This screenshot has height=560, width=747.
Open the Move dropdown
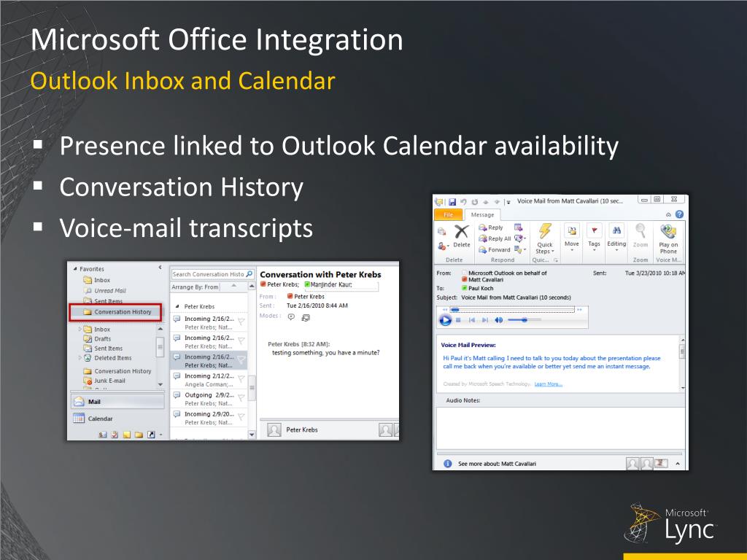[x=572, y=237]
